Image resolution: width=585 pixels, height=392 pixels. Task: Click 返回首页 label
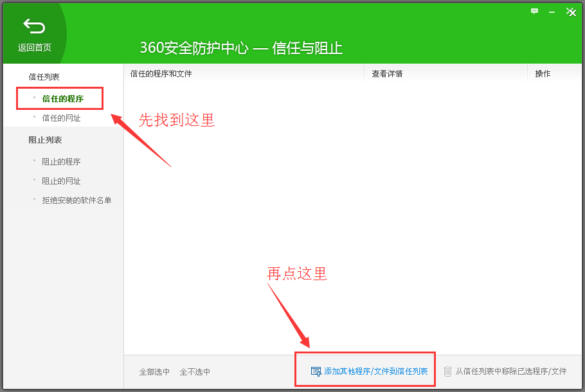click(x=34, y=48)
